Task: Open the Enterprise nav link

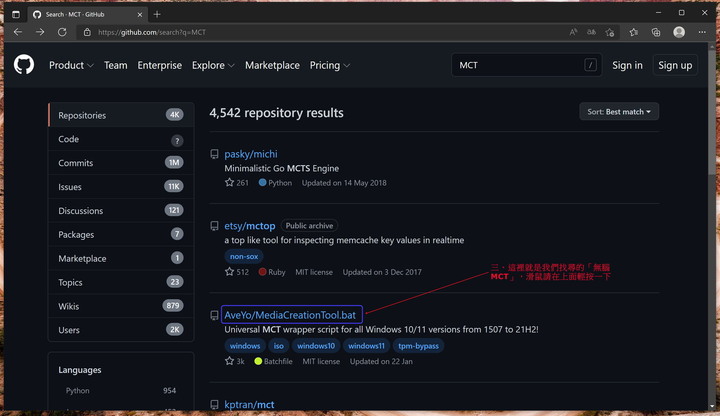Action: point(159,65)
